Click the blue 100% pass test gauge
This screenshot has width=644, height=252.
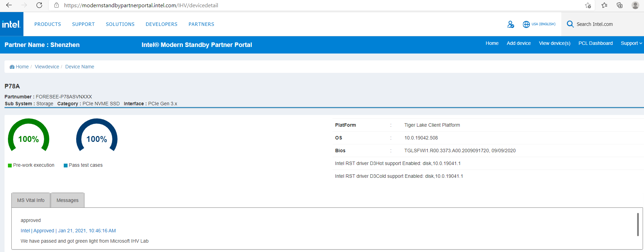97,135
